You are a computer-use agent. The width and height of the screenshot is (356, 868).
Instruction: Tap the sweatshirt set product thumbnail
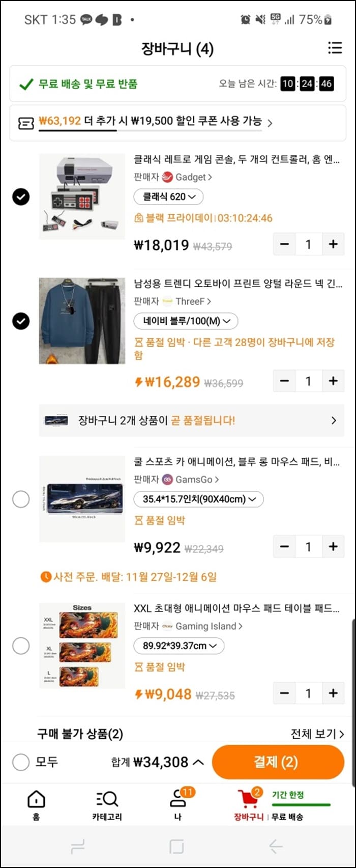pyautogui.click(x=82, y=320)
